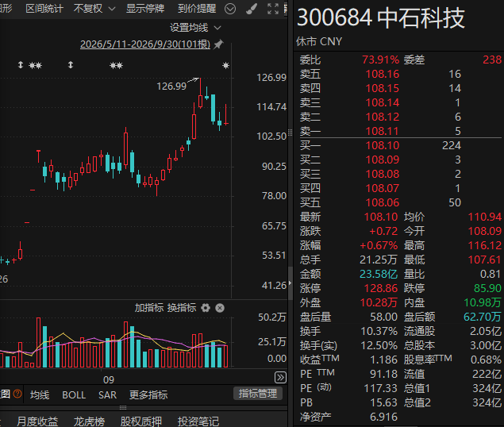Viewport: 504px width, 427px height.
Task: Switch to the BOLL indicator tab
Action: click(x=74, y=394)
